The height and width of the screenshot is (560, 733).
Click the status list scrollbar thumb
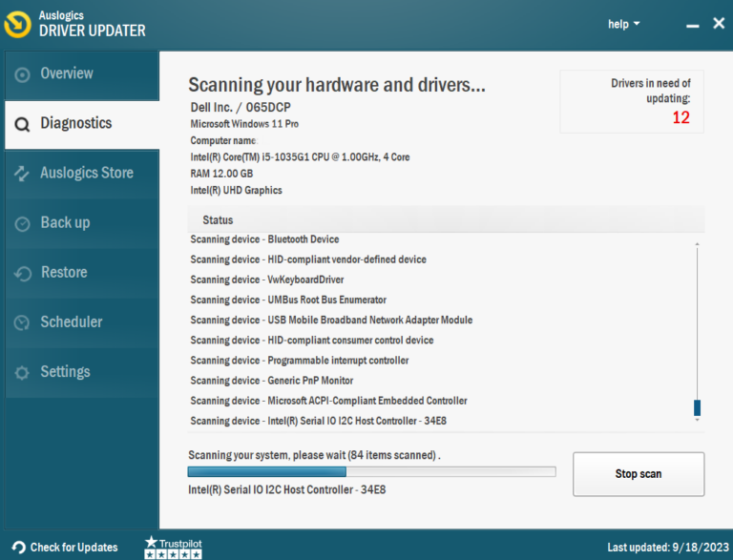(x=697, y=407)
